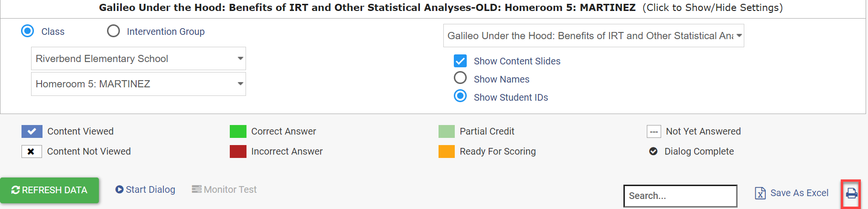Select the Show Student IDs option
Viewport: 868px width, 209px height.
tap(460, 96)
